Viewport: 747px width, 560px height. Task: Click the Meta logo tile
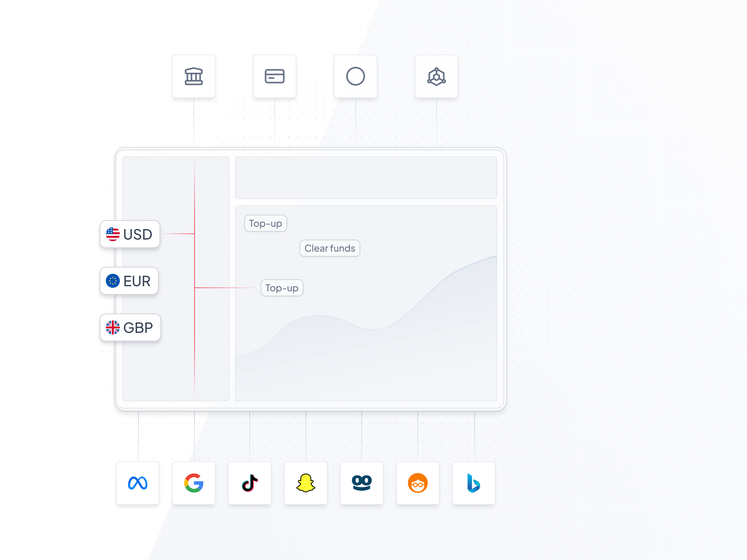click(x=138, y=483)
